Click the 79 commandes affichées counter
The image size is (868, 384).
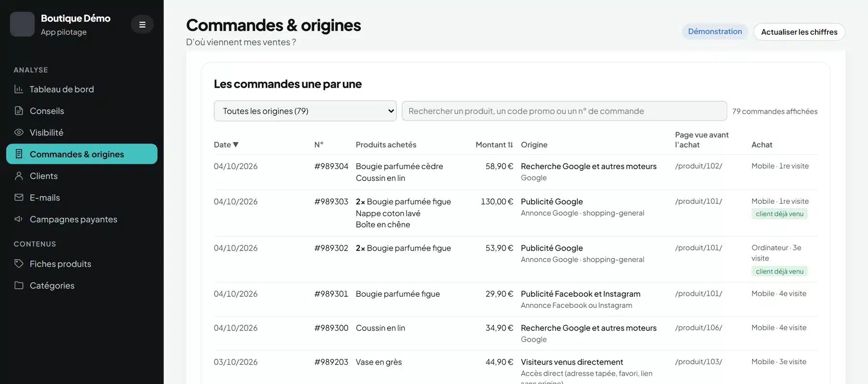point(775,111)
